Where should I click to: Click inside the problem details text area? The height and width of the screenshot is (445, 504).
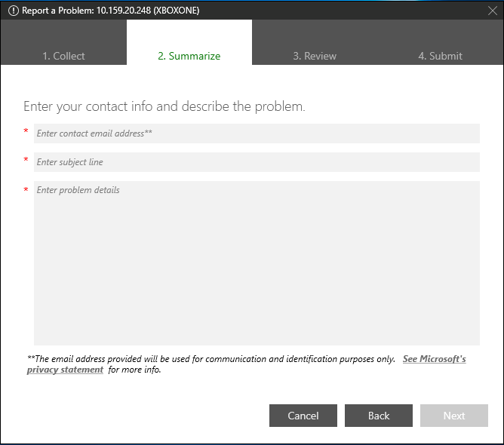coord(257,263)
